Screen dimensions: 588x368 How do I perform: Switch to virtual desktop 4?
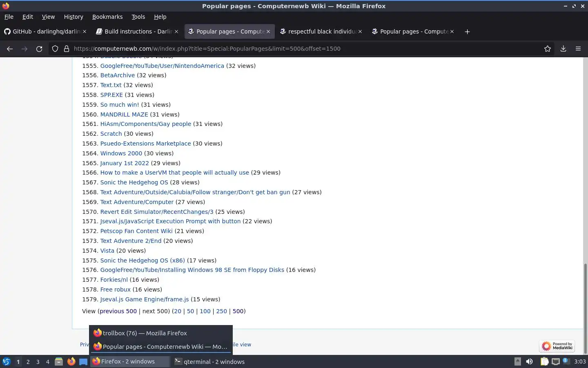pyautogui.click(x=48, y=362)
